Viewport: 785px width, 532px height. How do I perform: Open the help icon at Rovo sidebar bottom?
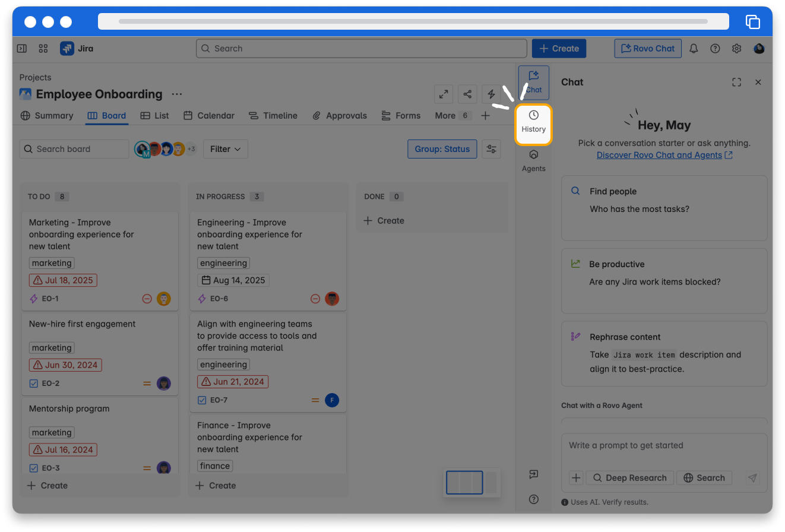pyautogui.click(x=533, y=499)
